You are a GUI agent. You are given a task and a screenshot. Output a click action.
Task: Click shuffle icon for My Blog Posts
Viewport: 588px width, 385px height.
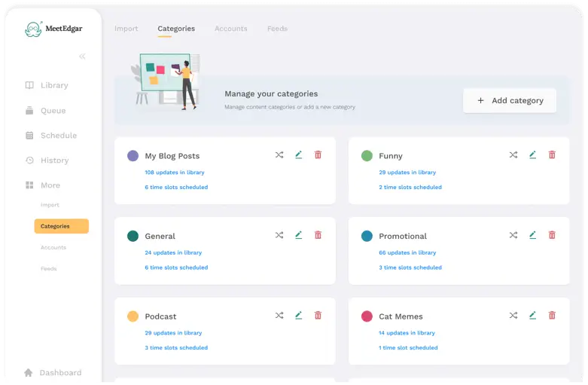pos(279,154)
